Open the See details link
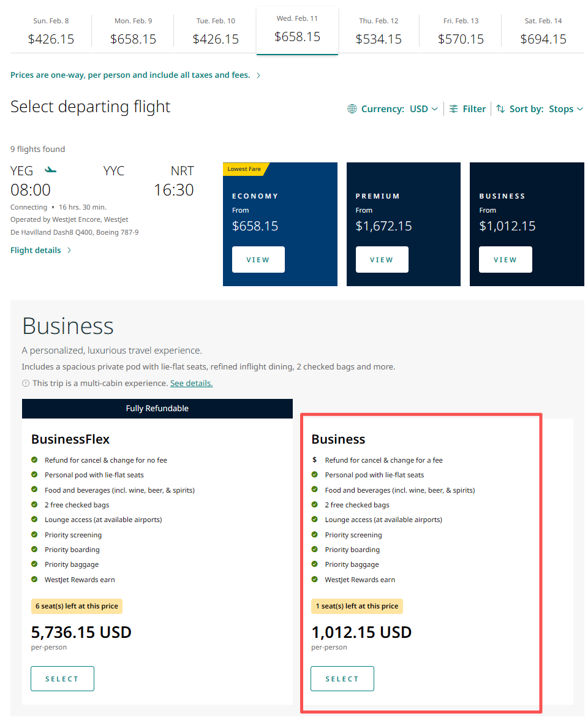The image size is (588, 720). [x=191, y=384]
